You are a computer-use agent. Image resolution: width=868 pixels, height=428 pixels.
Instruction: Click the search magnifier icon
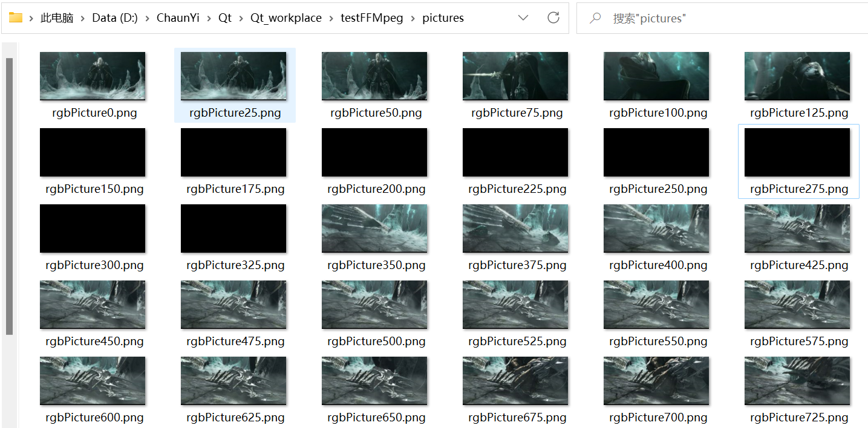click(x=595, y=18)
